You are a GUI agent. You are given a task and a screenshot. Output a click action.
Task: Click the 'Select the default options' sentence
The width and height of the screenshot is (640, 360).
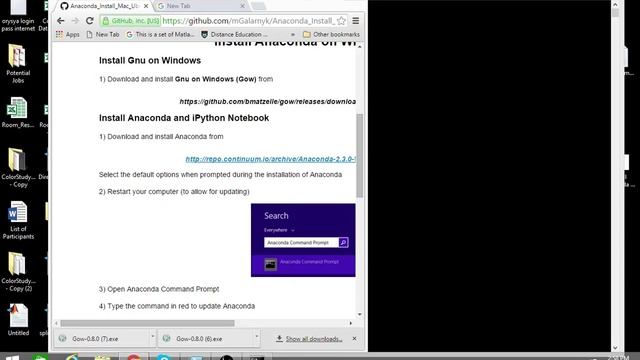point(220,175)
